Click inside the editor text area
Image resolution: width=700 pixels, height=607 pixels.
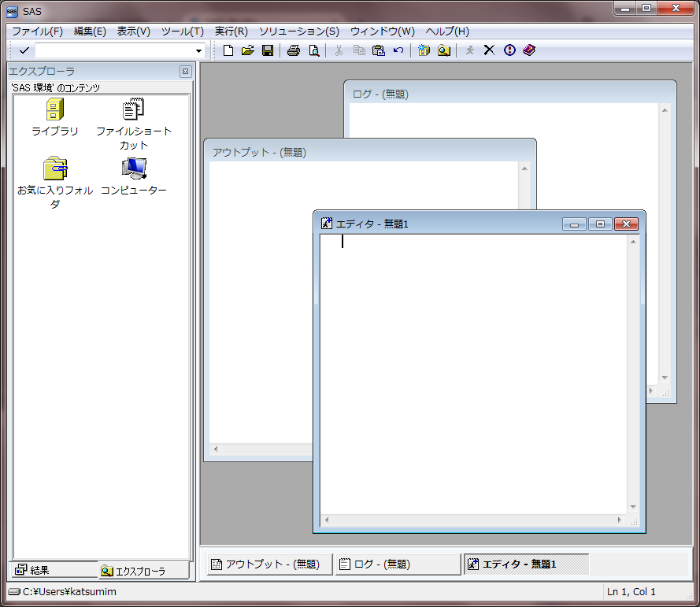(473, 375)
